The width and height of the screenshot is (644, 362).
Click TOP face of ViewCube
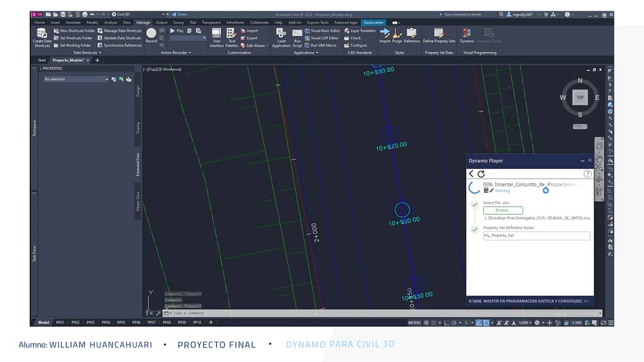click(580, 97)
